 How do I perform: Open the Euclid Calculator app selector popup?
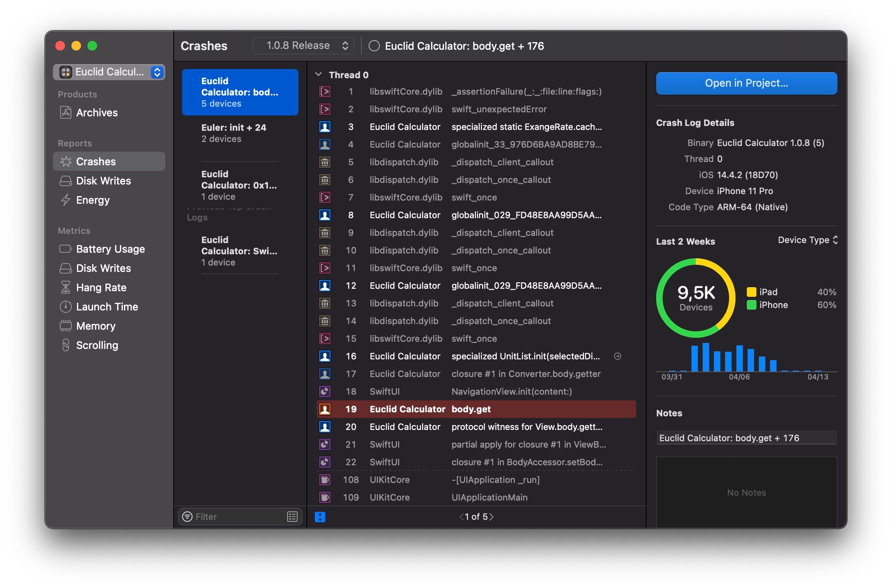(x=109, y=72)
